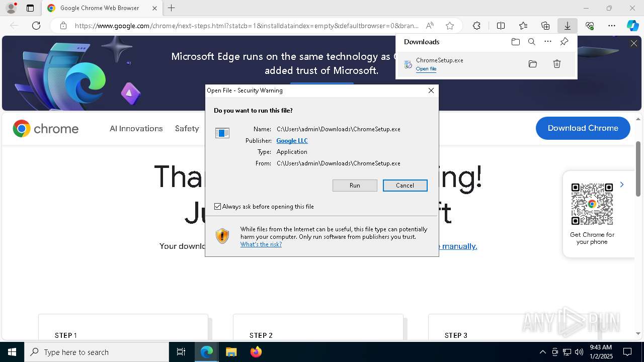The height and width of the screenshot is (362, 644).
Task: Open the Favorites list icon
Action: pyautogui.click(x=523, y=26)
